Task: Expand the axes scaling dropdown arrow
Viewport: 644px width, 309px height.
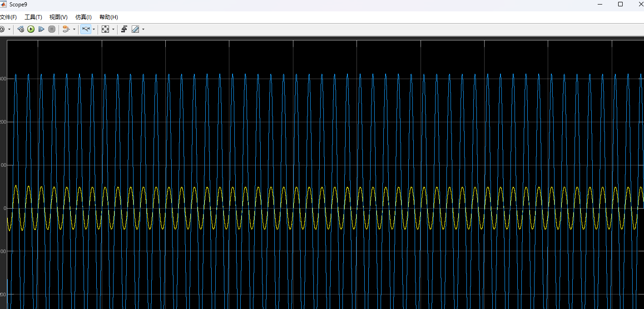Action: click(x=114, y=29)
